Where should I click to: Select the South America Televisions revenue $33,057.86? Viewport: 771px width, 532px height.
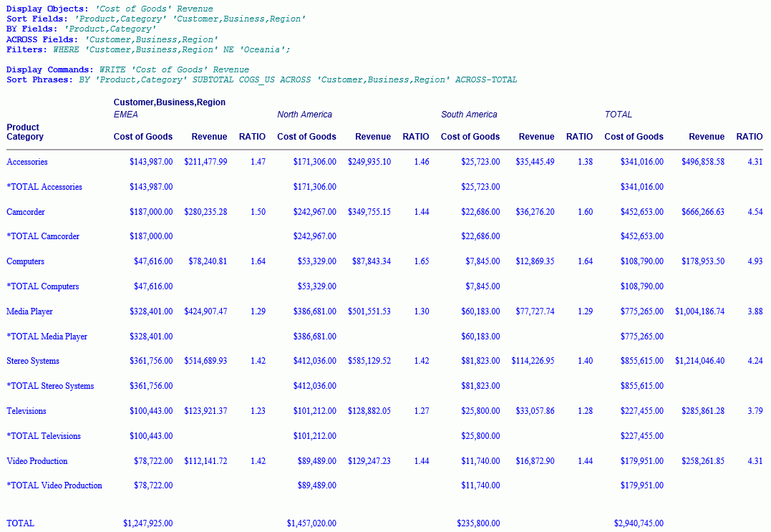[535, 411]
